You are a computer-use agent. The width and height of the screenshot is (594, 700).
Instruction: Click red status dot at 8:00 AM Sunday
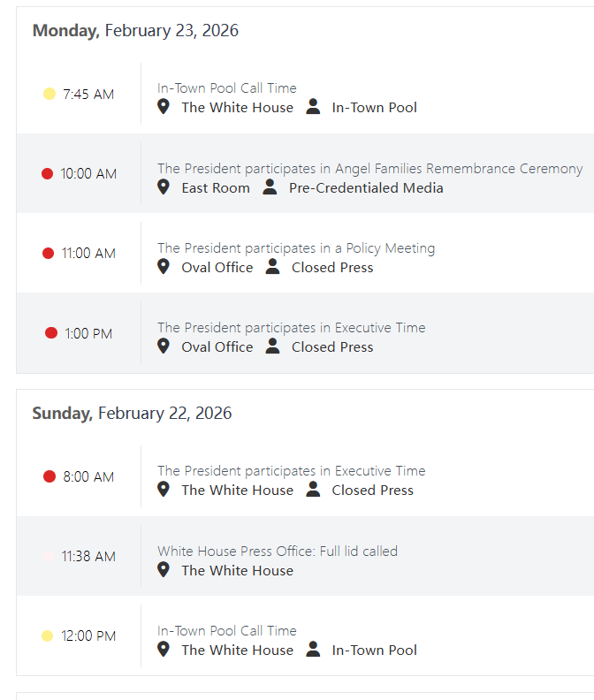click(x=49, y=476)
